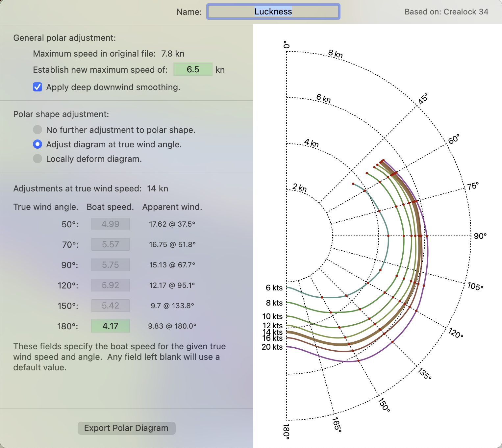Click the Name field containing Luckness
The height and width of the screenshot is (448, 502).
(x=273, y=12)
